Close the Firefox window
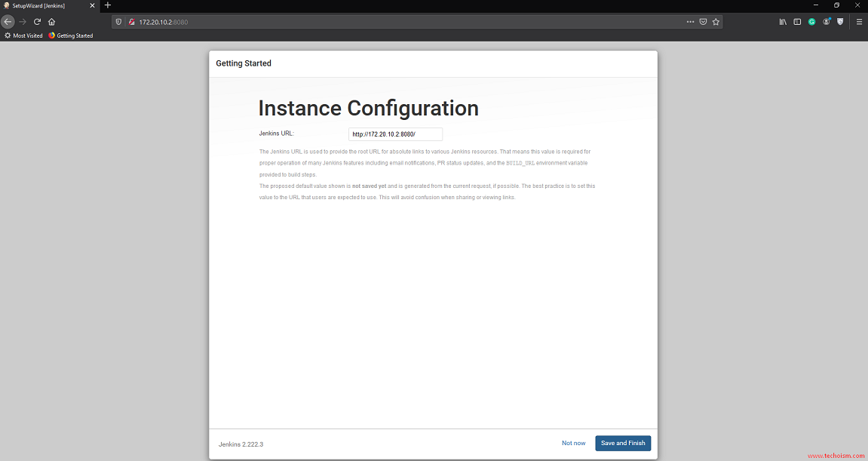Screen dimensions: 868x461 pyautogui.click(x=857, y=5)
